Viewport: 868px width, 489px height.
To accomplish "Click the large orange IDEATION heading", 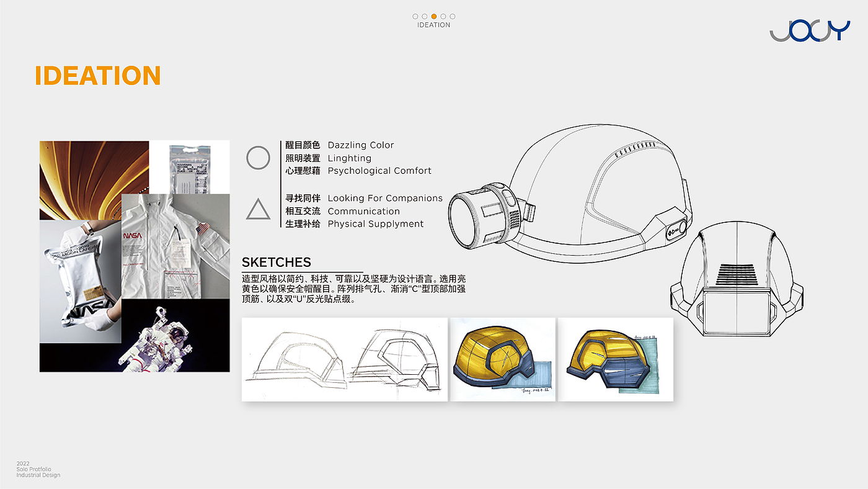I will click(x=98, y=76).
